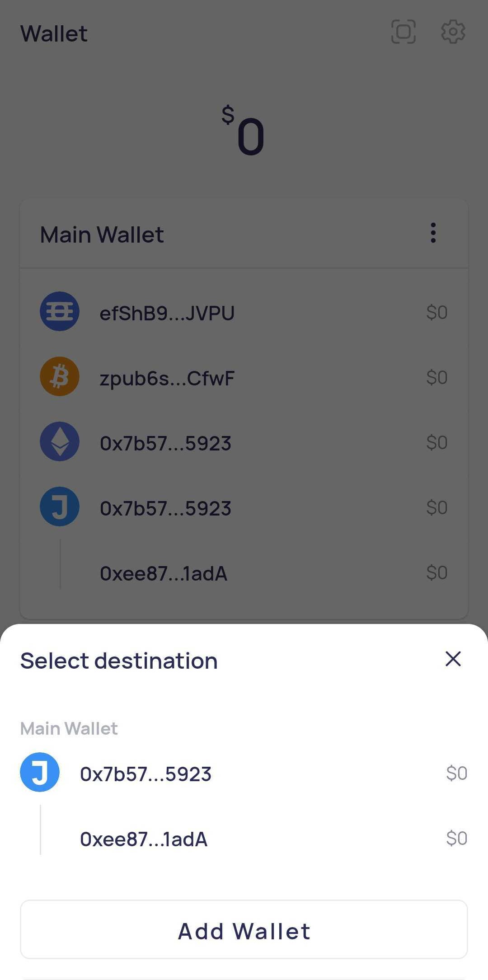Tap the $0 total balance

click(244, 131)
